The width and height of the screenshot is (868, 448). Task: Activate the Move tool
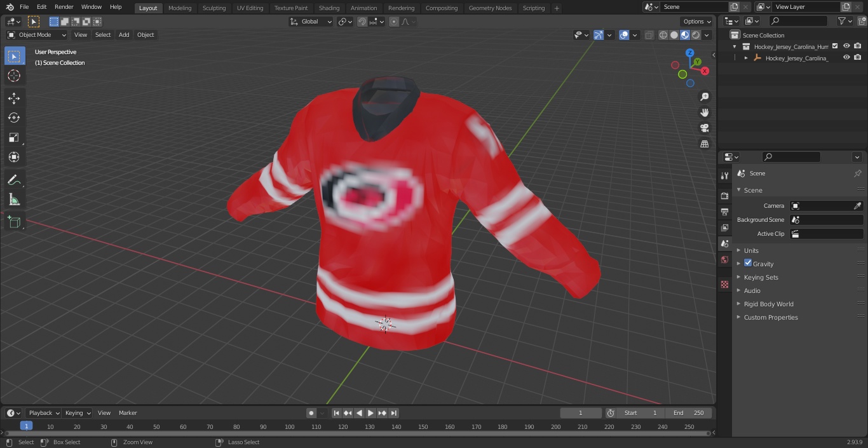point(14,98)
